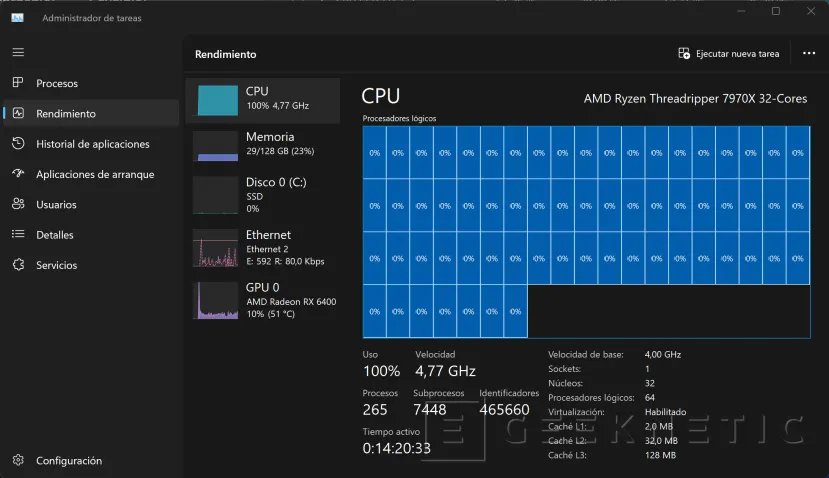
Task: Select the Ethernet graph thumbnail
Action: [x=215, y=247]
